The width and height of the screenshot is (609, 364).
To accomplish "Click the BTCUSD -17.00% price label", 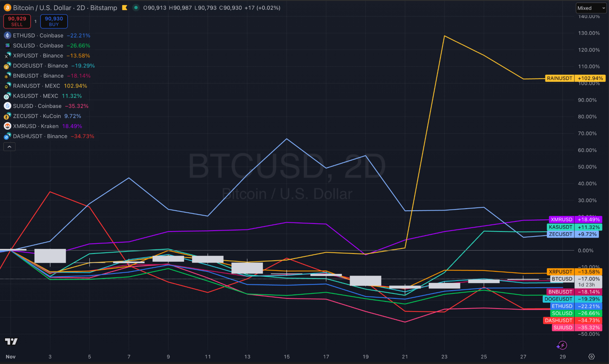I will (576, 279).
